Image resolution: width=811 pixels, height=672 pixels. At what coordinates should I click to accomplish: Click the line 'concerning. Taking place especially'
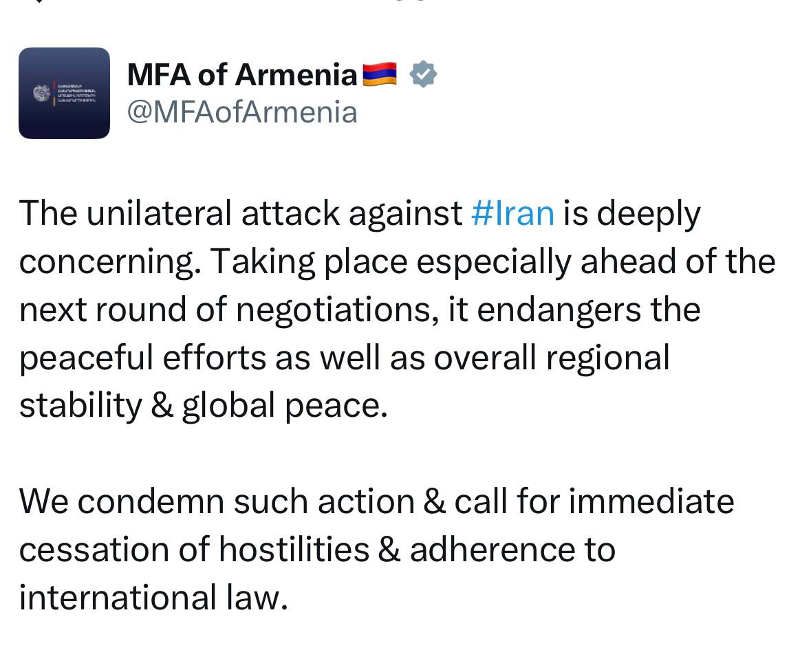click(397, 262)
